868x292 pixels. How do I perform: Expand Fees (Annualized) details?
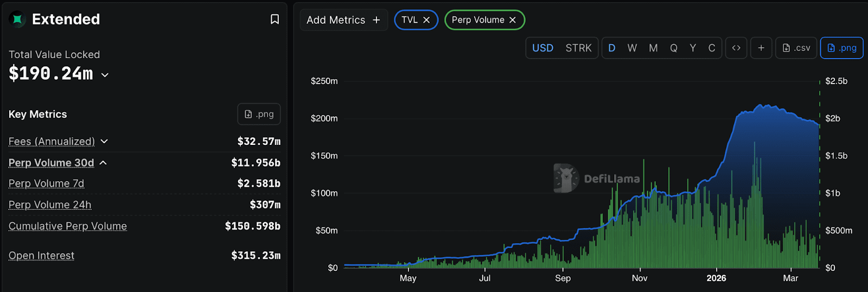point(104,141)
